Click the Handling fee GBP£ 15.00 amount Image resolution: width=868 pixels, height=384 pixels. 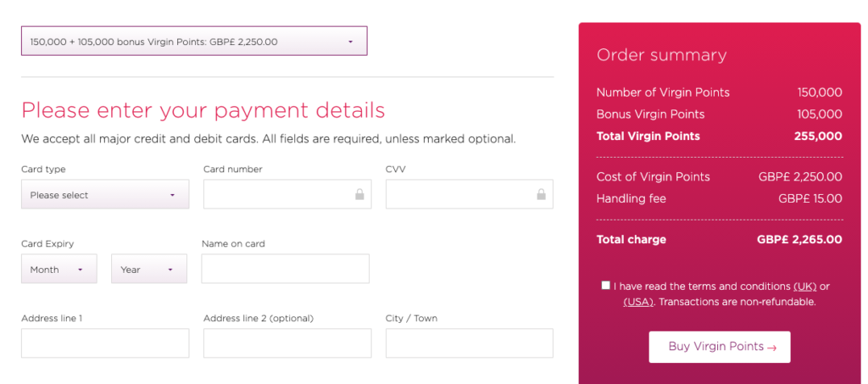coord(810,198)
